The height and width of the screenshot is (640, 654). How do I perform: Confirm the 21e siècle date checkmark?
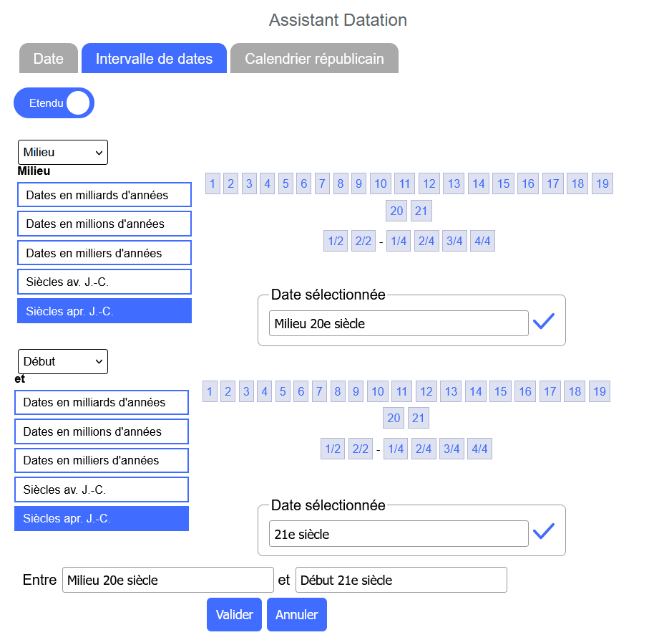[543, 532]
